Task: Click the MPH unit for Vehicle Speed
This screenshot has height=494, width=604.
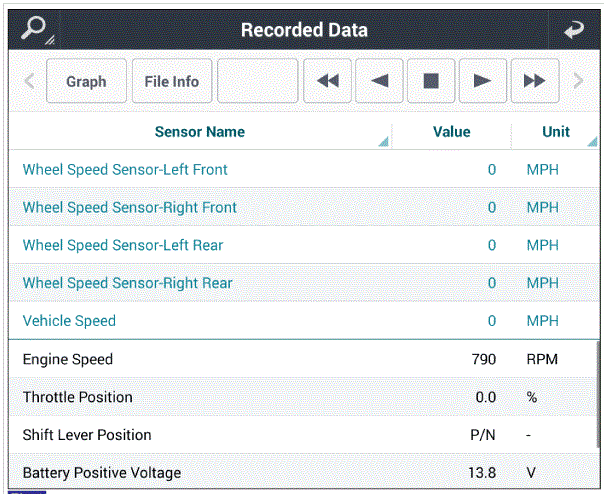Action: [542, 321]
